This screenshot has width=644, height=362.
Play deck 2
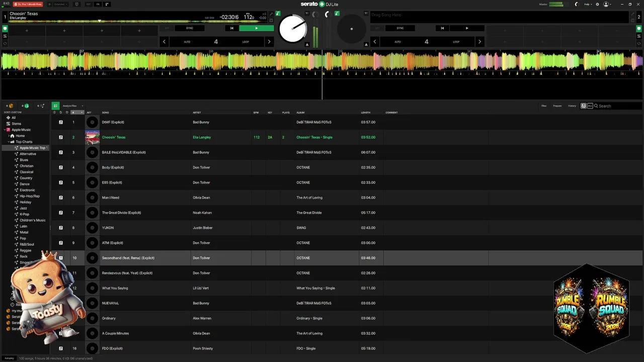[x=467, y=28]
